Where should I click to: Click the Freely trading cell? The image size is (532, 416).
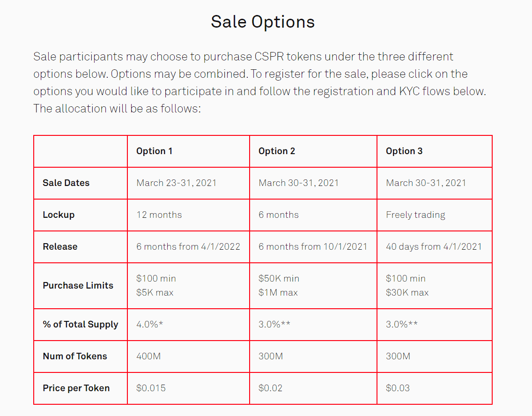coord(415,215)
